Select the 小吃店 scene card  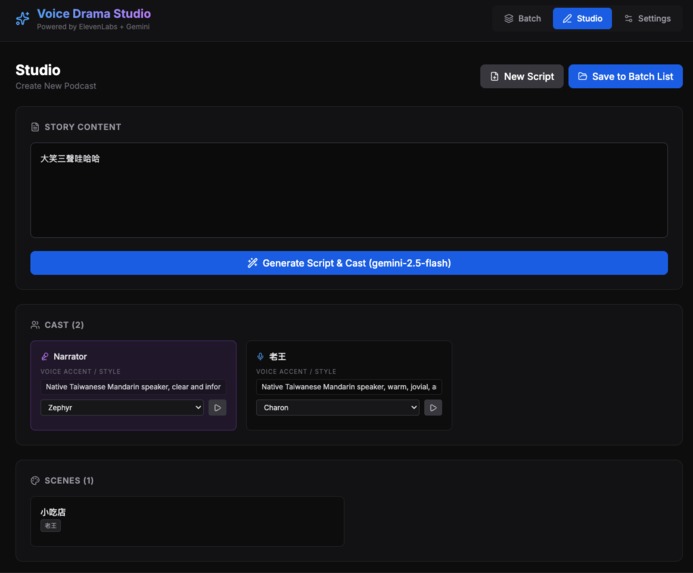coord(187,521)
